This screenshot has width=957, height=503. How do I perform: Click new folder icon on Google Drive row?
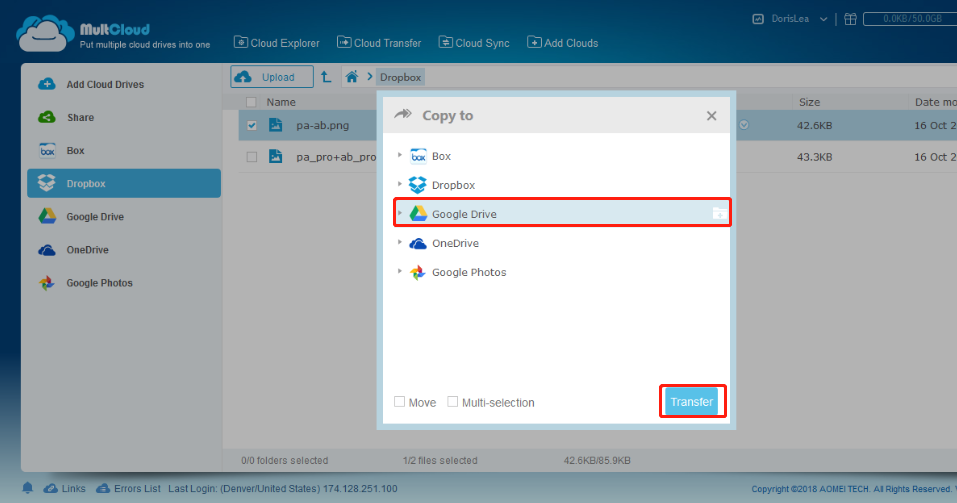click(x=720, y=214)
